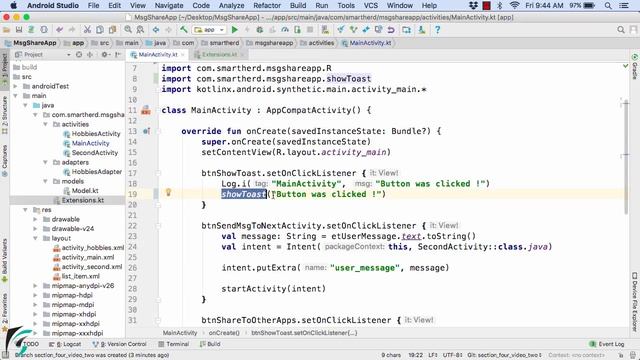Viewport: 640px width, 360px height.
Task: Open the Refactor menu
Action: tap(267, 5)
